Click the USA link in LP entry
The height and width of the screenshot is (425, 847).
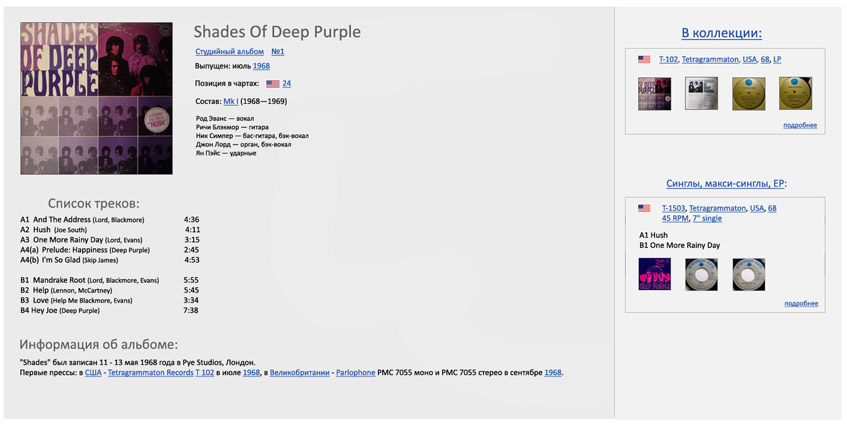pos(750,59)
